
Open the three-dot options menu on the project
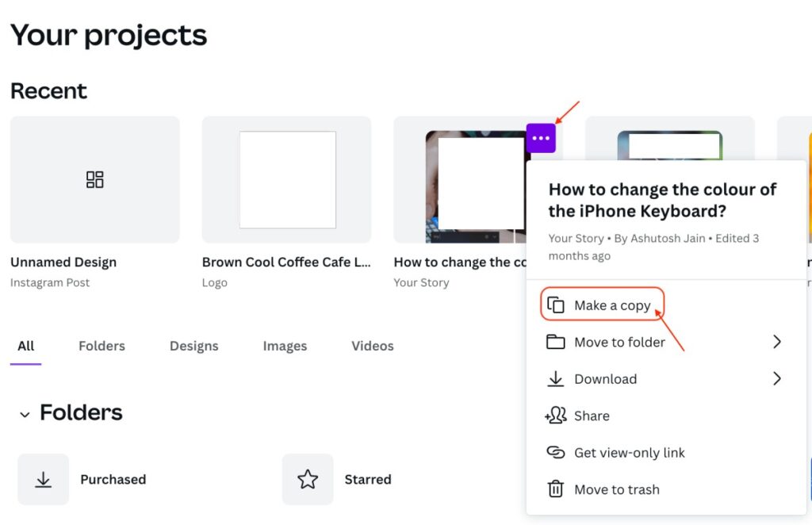[x=541, y=136]
